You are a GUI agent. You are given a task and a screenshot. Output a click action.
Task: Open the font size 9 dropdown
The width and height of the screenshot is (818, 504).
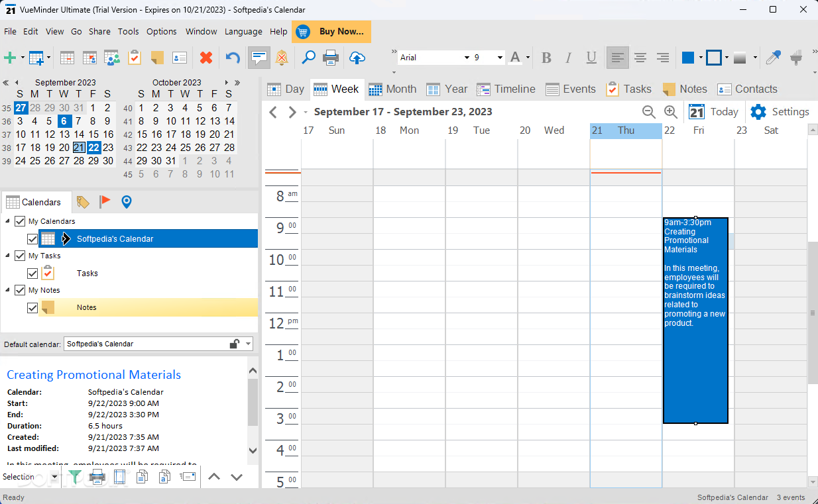click(x=500, y=58)
